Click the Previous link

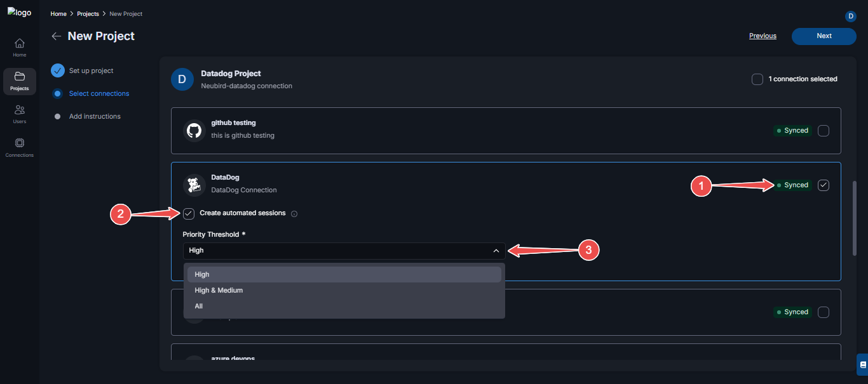[762, 36]
